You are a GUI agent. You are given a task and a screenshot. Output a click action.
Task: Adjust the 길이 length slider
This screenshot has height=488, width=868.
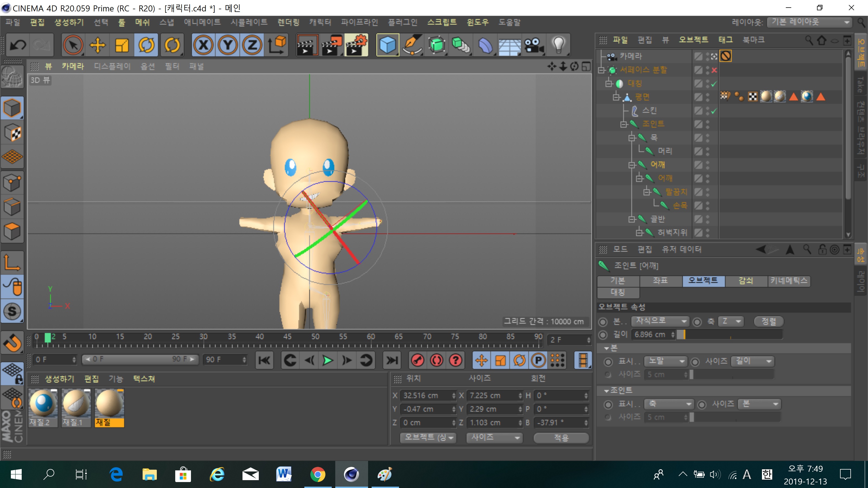point(729,335)
